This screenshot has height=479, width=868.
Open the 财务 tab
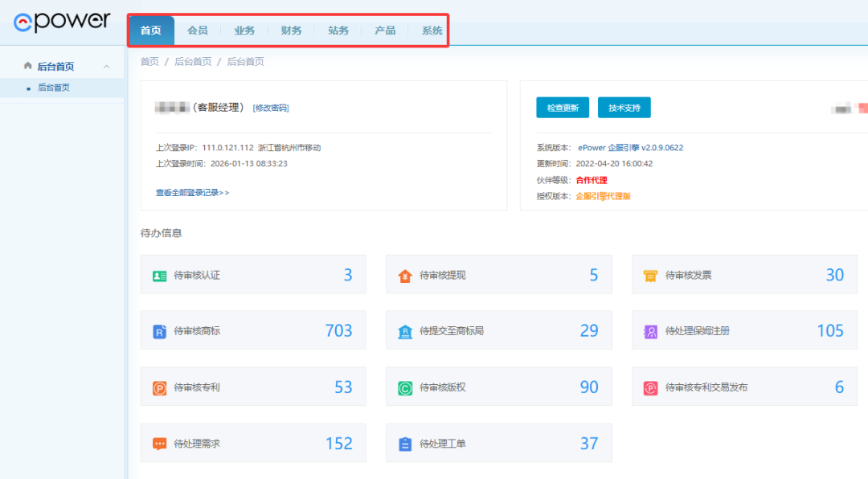(x=291, y=31)
